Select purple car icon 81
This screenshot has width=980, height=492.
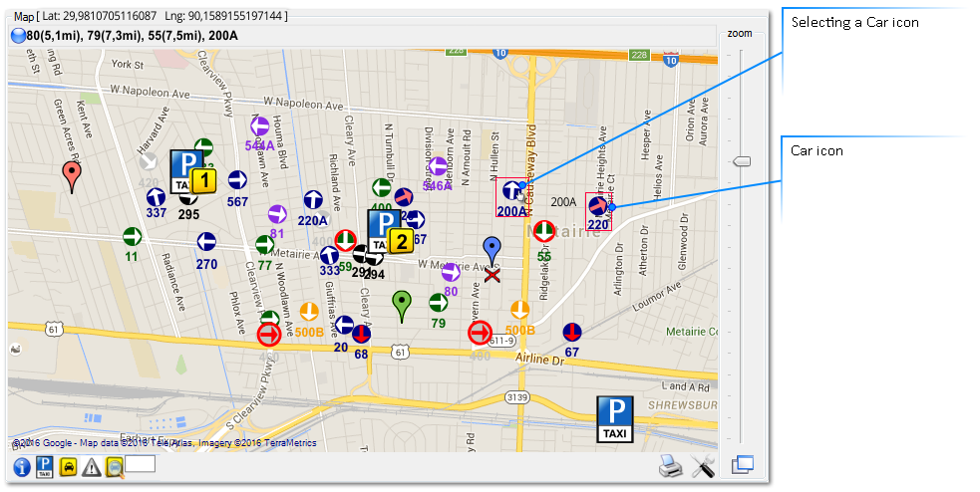[277, 214]
